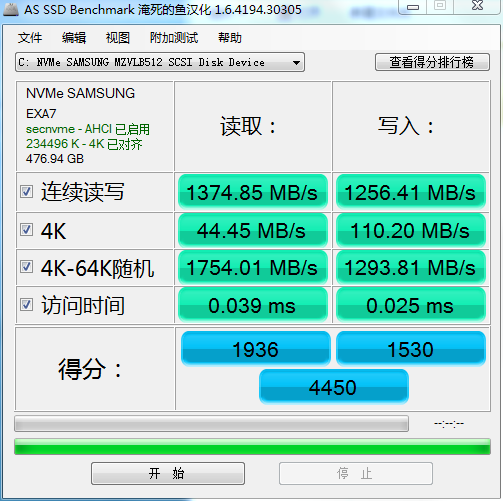Start the benchmark with 开始 button
The width and height of the screenshot is (503, 501).
(x=168, y=473)
